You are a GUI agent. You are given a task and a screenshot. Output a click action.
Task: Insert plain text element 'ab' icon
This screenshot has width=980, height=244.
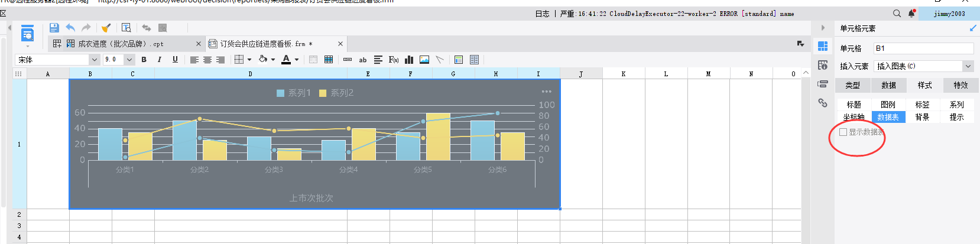coord(363,60)
